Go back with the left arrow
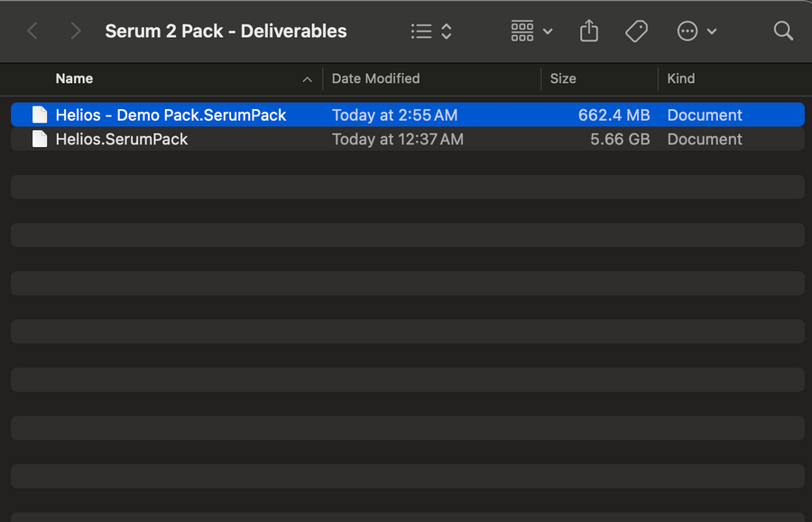 [32, 32]
